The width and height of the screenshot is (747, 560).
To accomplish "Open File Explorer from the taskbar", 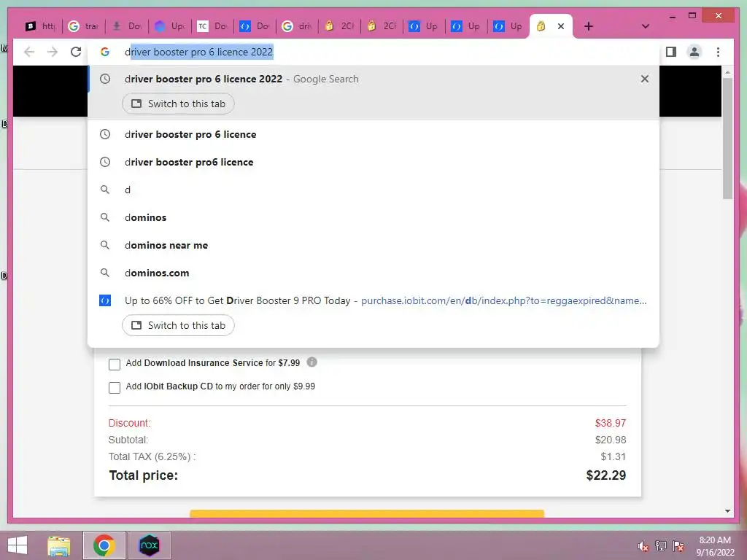I will coord(59,545).
